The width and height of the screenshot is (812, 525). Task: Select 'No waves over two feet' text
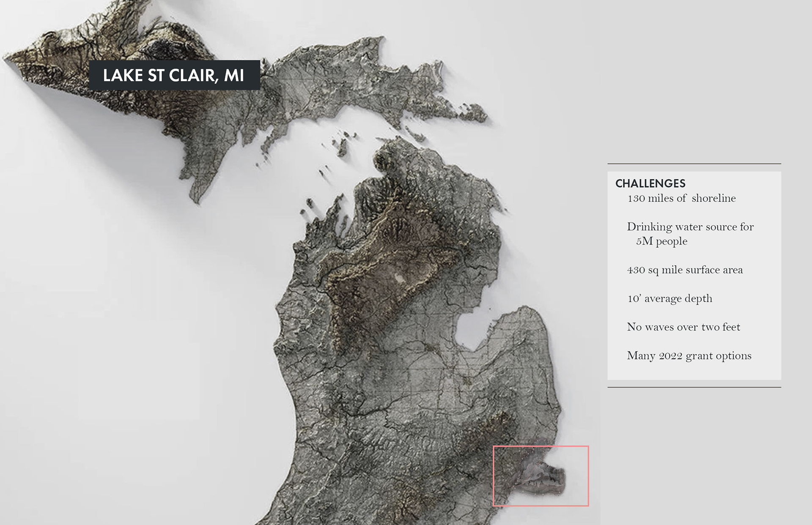pos(683,327)
